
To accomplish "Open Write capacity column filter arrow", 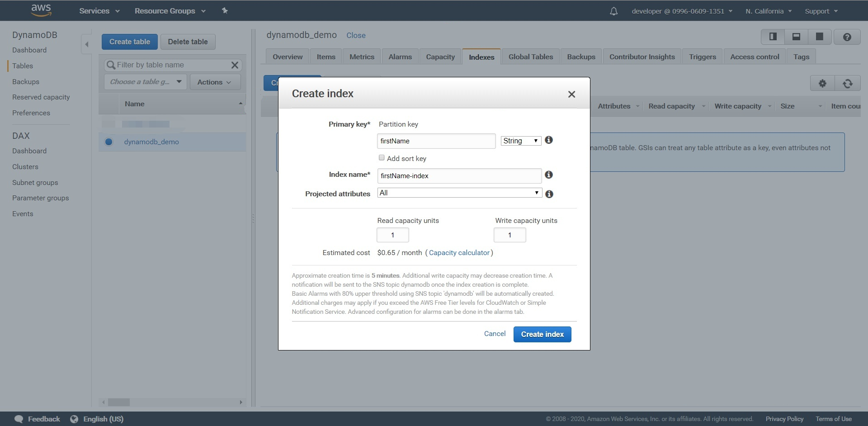I will tap(769, 106).
